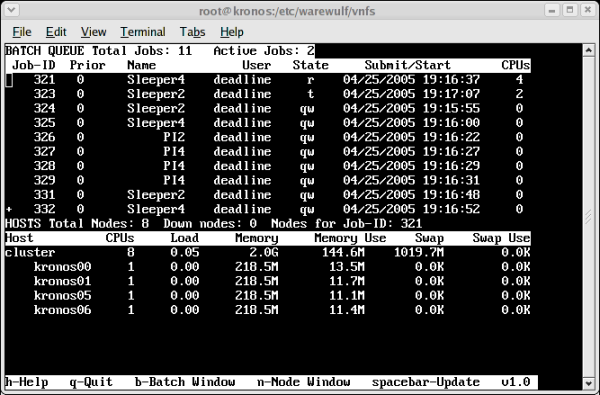Viewport: 600px width, 395px height.
Task: Click h-Help in the bottom bar
Action: pos(27,382)
